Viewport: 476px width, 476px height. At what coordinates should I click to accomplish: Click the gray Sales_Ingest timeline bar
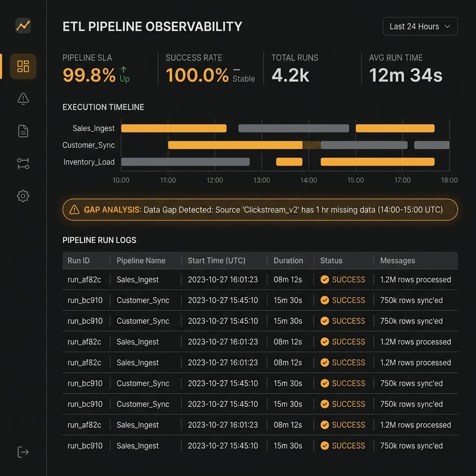(x=294, y=128)
